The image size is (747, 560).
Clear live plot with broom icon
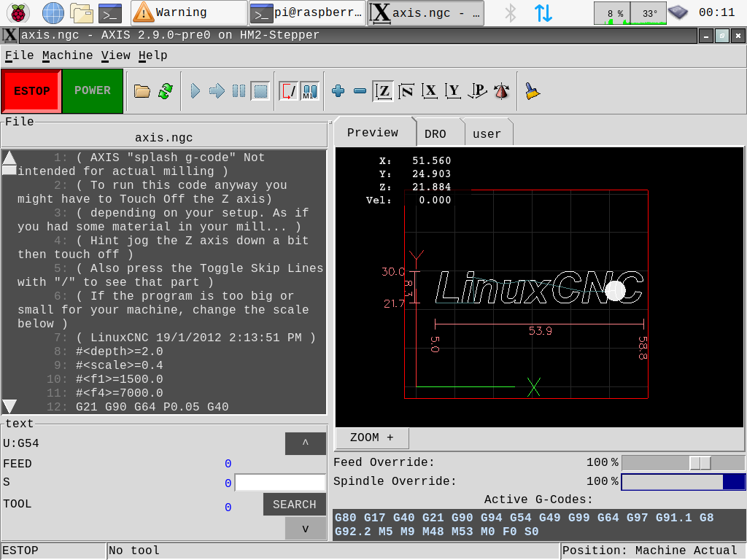532,91
